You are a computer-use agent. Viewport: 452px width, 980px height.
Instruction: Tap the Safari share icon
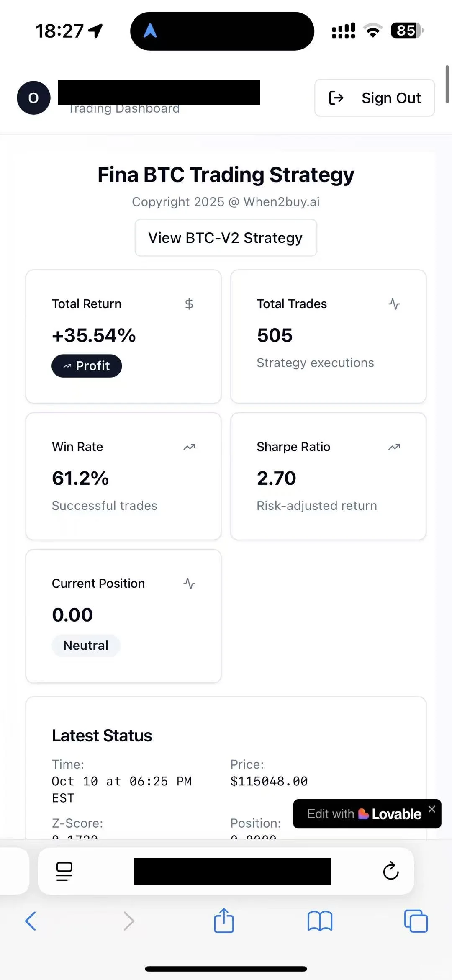[224, 921]
